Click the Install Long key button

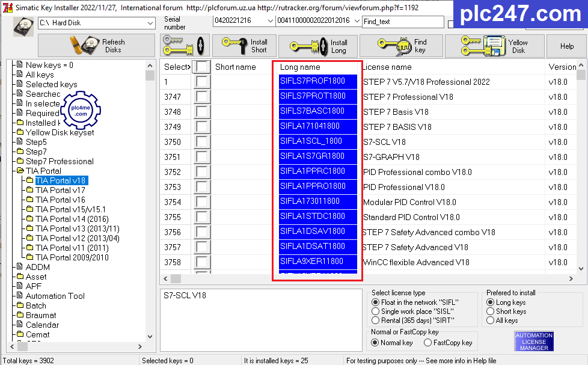pos(319,46)
